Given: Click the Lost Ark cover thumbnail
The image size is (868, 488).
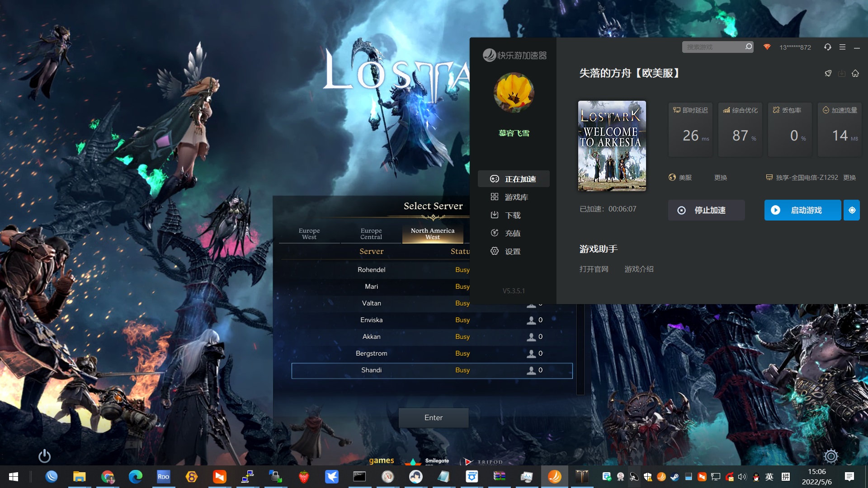Looking at the screenshot, I should [612, 146].
